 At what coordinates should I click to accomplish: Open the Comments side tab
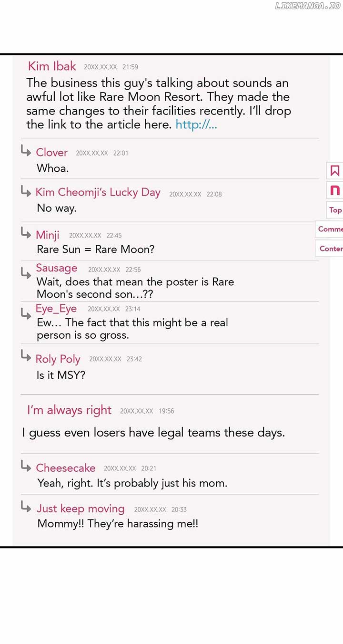pos(330,229)
